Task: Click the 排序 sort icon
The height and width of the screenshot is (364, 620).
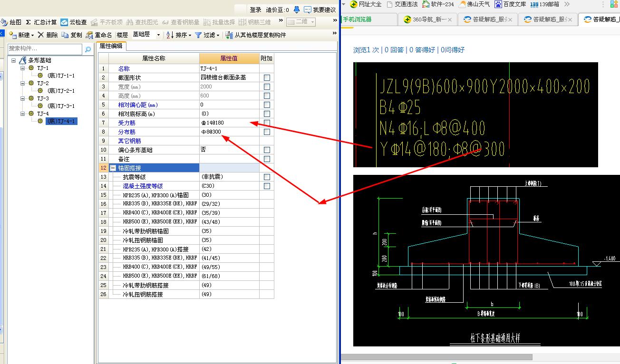Action: (x=170, y=35)
